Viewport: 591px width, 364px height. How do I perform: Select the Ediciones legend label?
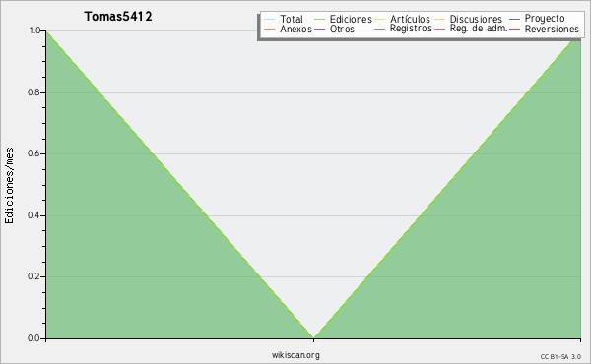click(351, 20)
